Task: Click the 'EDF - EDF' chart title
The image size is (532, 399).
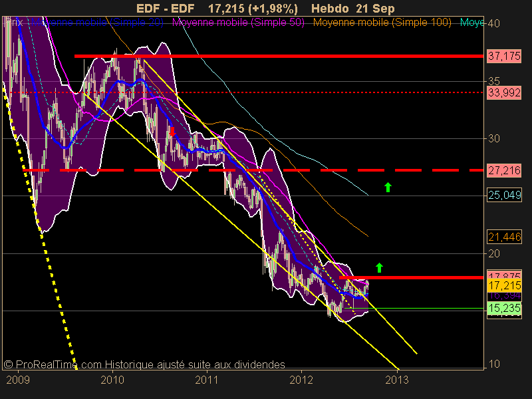Action: click(165, 9)
